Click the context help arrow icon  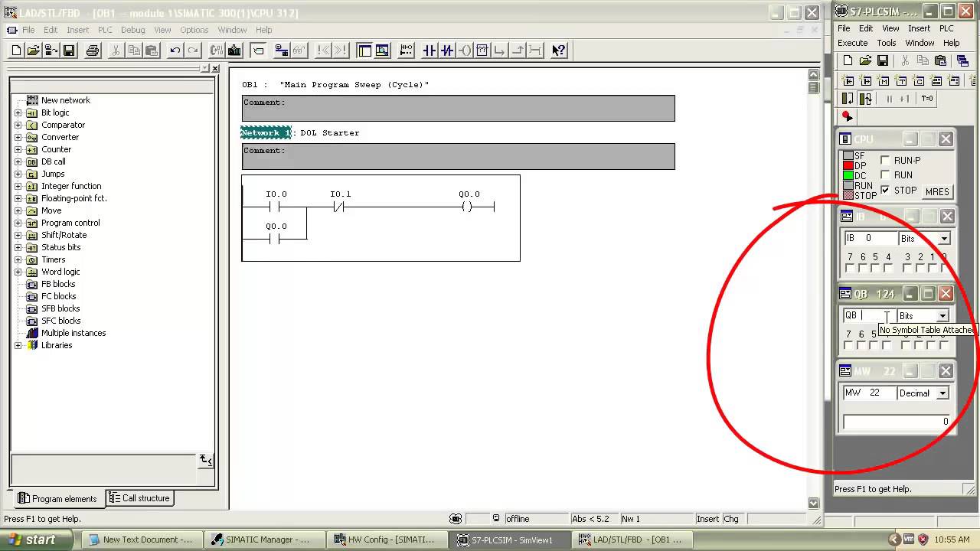pos(559,51)
